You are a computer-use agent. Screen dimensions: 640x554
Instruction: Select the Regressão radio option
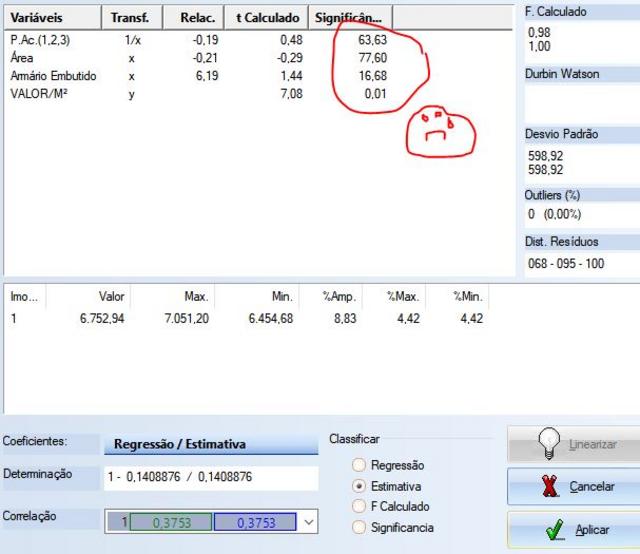(359, 465)
